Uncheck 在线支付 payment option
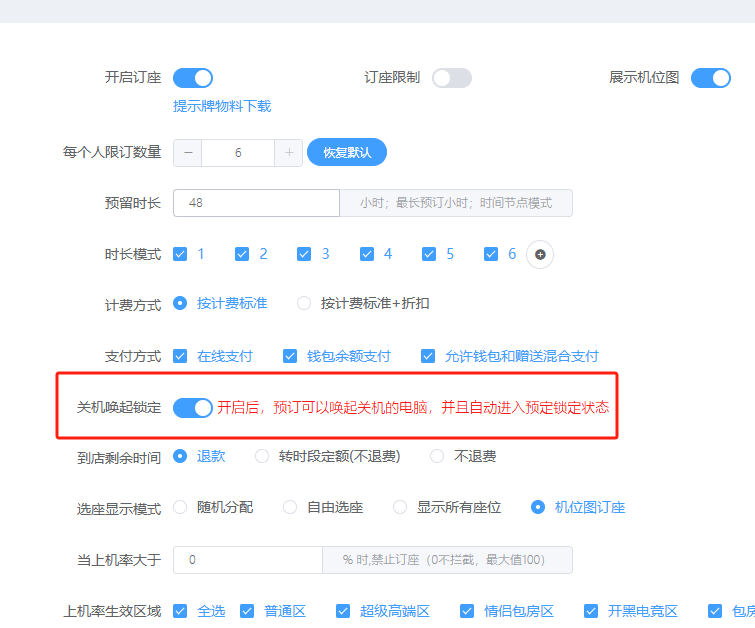755x628 pixels. tap(180, 356)
